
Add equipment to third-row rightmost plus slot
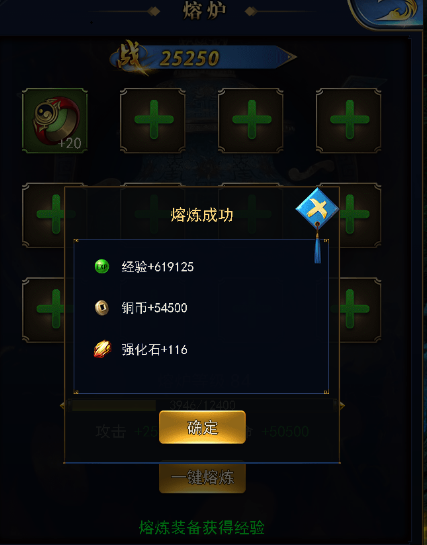click(x=360, y=309)
